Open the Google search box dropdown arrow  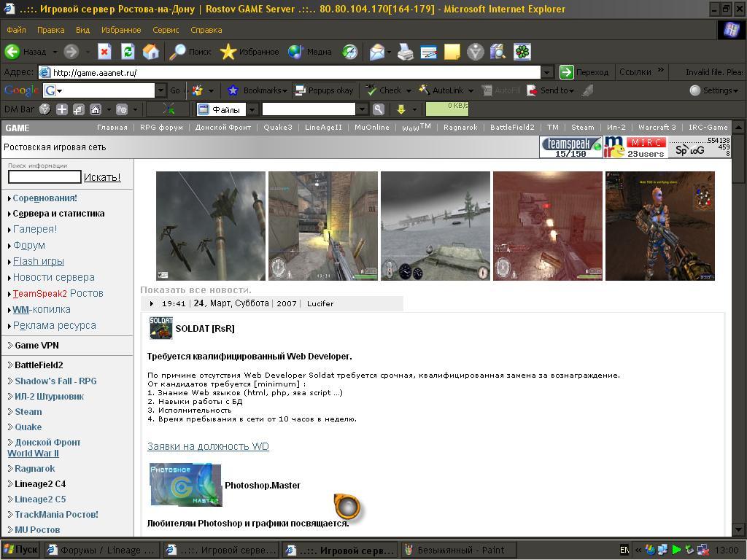pos(160,90)
